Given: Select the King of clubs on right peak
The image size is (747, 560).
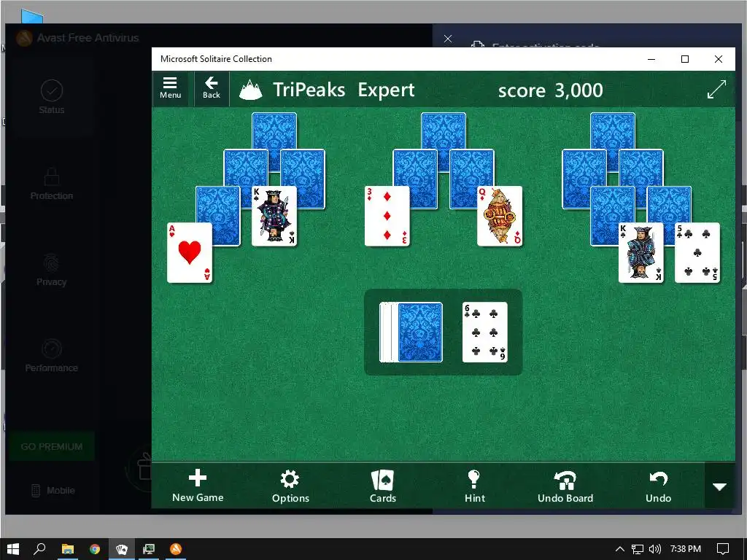Looking at the screenshot, I should pyautogui.click(x=640, y=252).
